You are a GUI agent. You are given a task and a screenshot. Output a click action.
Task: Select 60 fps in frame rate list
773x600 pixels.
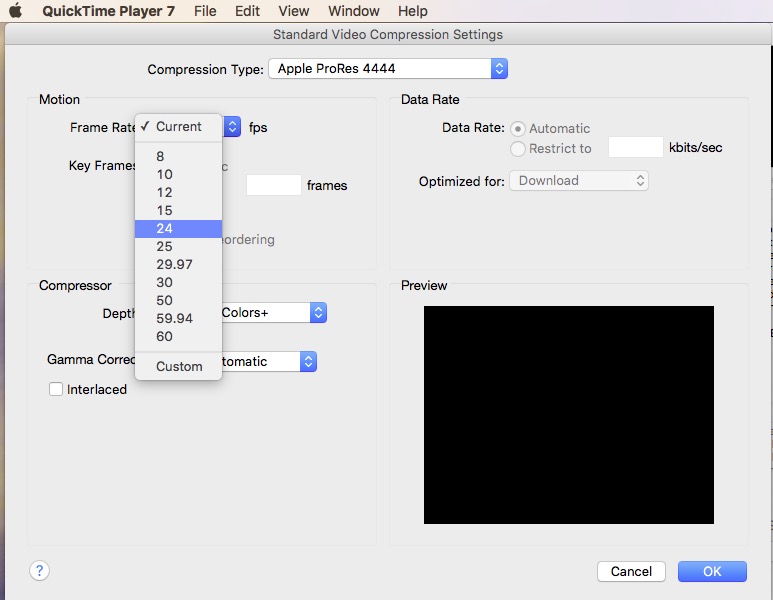click(178, 336)
